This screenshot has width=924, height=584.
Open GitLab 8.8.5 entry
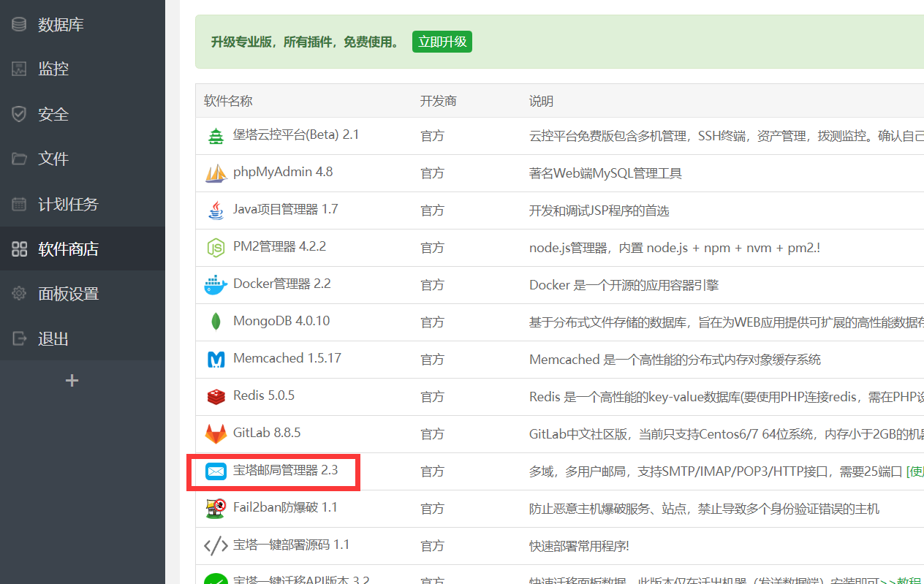pos(267,433)
